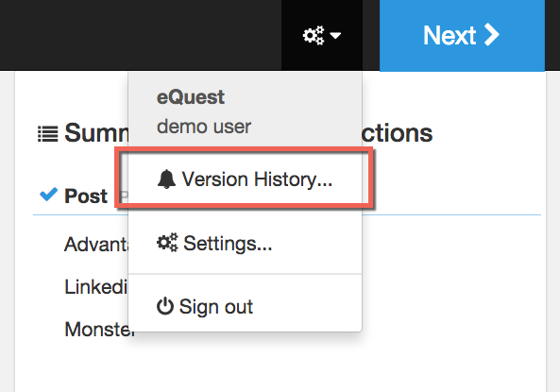Click the eQuest account name header

point(191,97)
